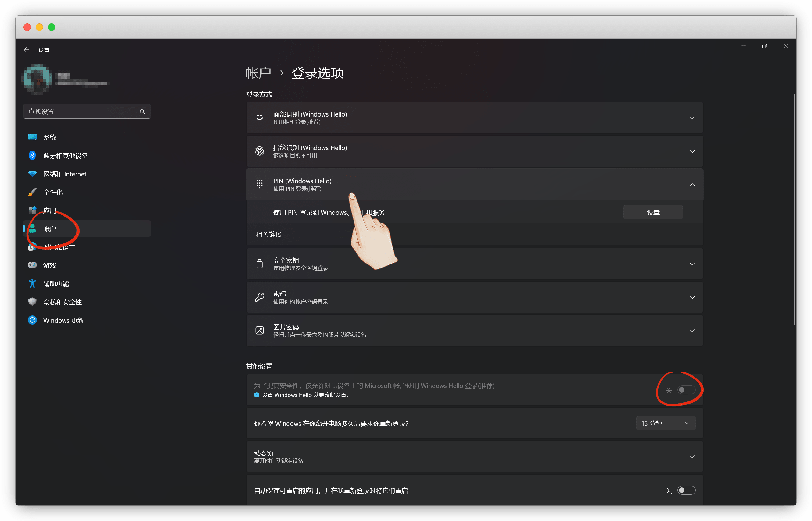Click the 查找设置 search field

81,112
